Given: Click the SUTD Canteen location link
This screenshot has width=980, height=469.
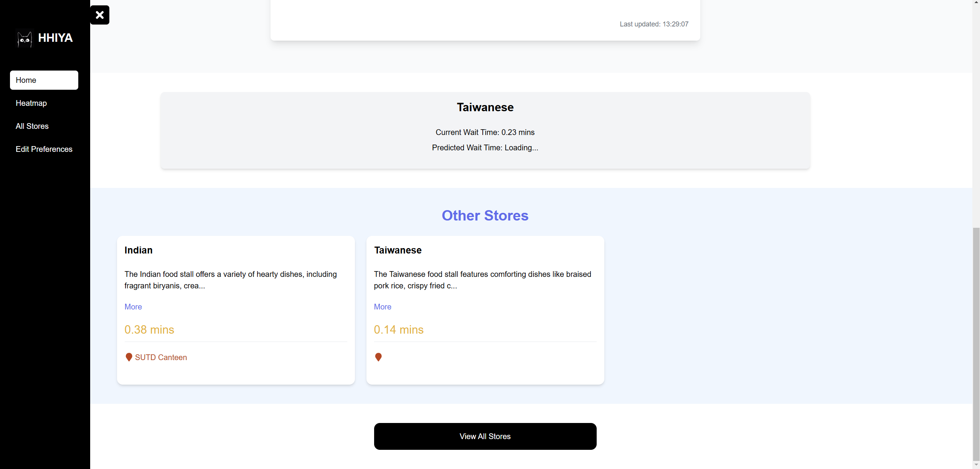Looking at the screenshot, I should pyautogui.click(x=161, y=357).
